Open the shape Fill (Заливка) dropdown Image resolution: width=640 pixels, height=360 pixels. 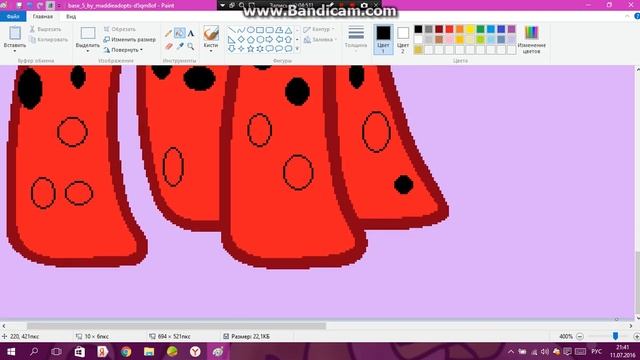point(320,40)
